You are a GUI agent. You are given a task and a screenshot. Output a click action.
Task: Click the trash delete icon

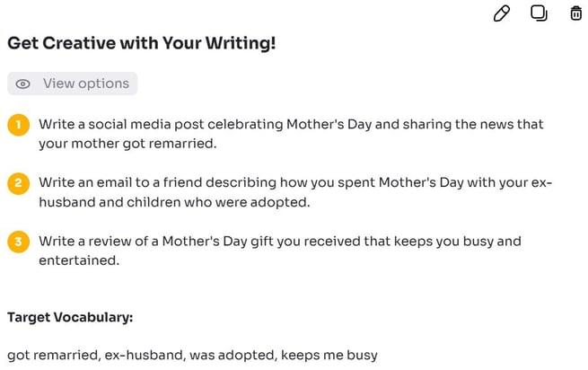pos(575,13)
